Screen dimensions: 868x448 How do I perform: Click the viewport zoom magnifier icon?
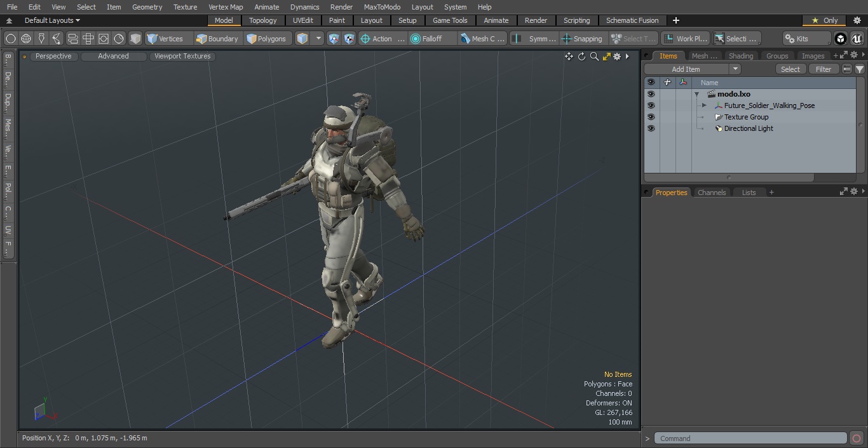point(594,57)
